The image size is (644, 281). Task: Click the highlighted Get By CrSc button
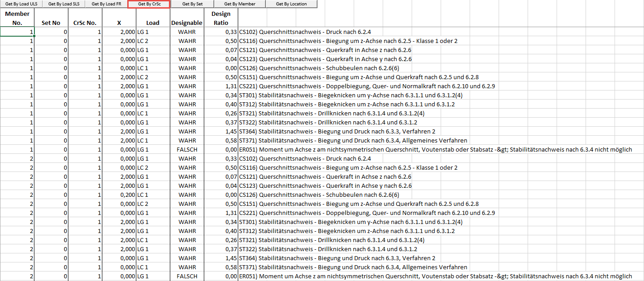tap(149, 4)
